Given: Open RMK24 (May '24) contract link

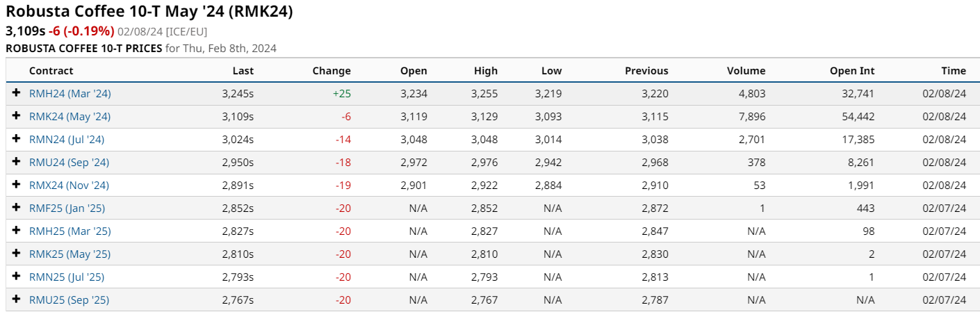Looking at the screenshot, I should tap(70, 117).
